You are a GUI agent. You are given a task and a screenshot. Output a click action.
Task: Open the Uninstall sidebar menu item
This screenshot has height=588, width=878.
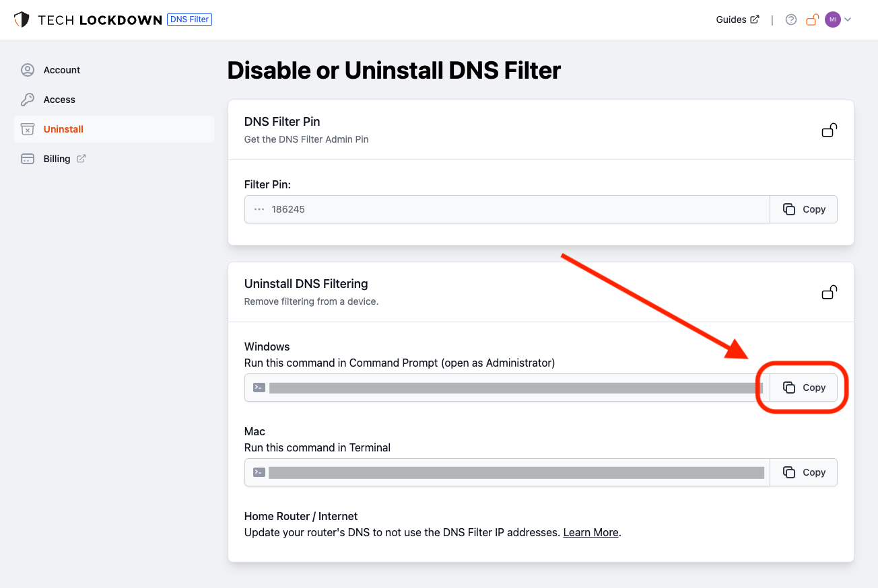pyautogui.click(x=63, y=129)
